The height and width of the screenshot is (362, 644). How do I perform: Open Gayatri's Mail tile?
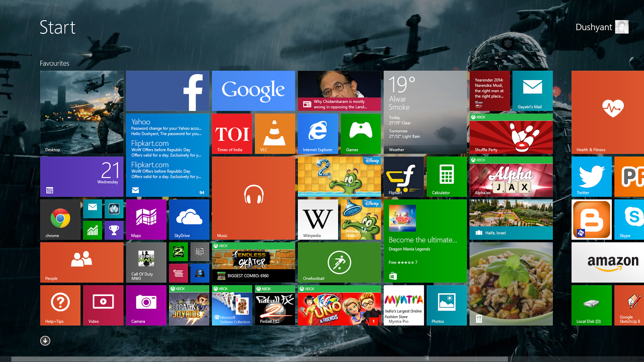point(533,91)
